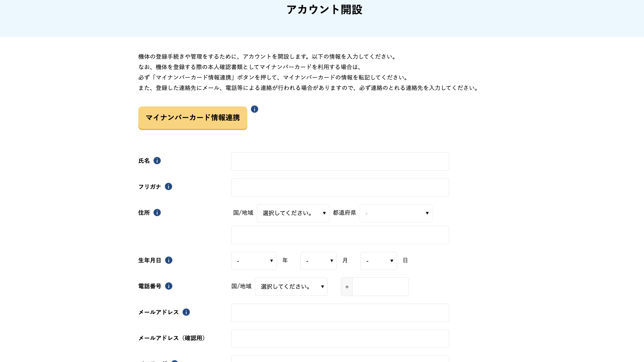
Task: Focus the メールアドレス input field
Action: (x=340, y=313)
